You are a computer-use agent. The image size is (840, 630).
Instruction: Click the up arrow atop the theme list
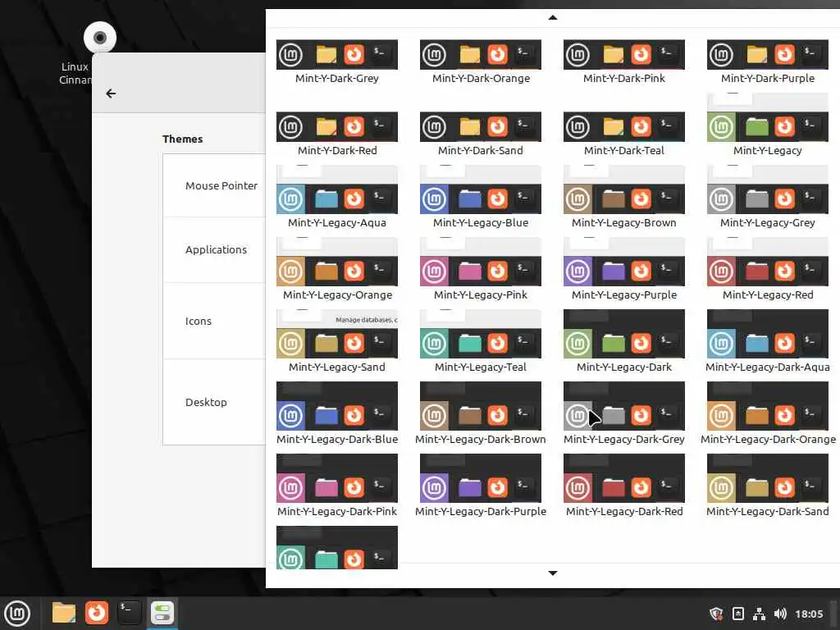(x=553, y=18)
